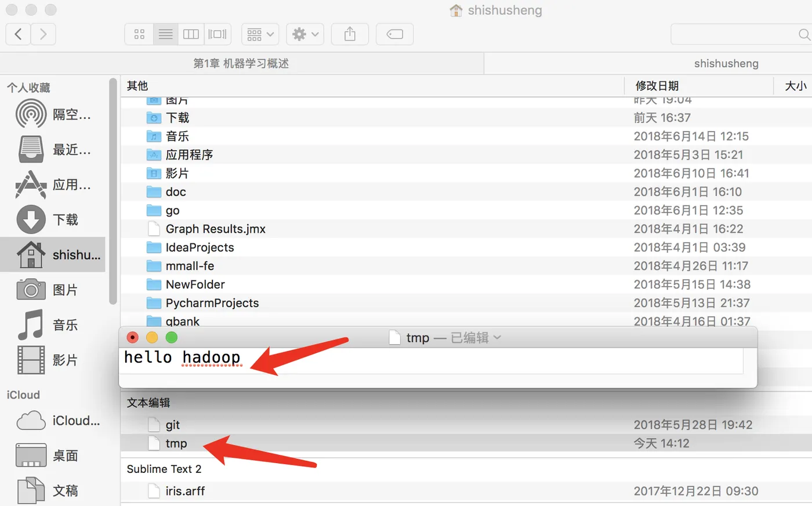Image resolution: width=812 pixels, height=506 pixels.
Task: Select the NewFolder folder
Action: click(466, 285)
